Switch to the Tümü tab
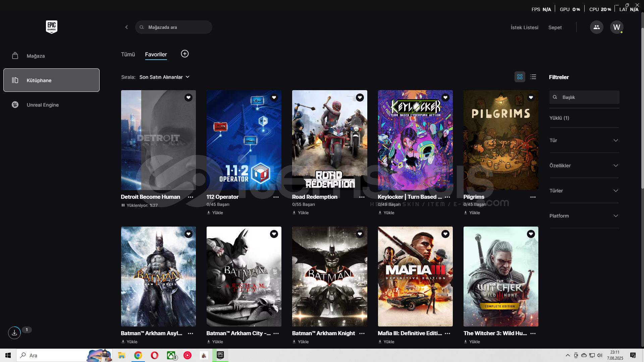Image resolution: width=644 pixels, height=362 pixels. [x=128, y=54]
